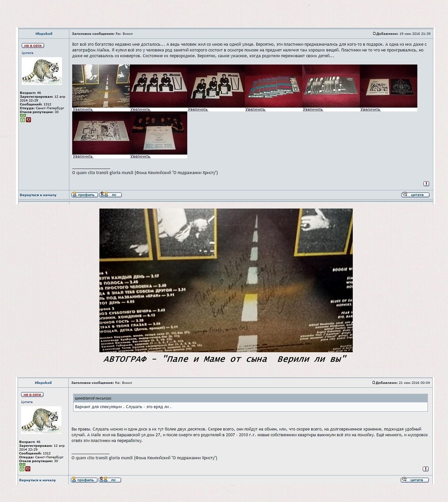
Task: Click the "speedstermf писал(а):" quote header
Action: coord(93,398)
